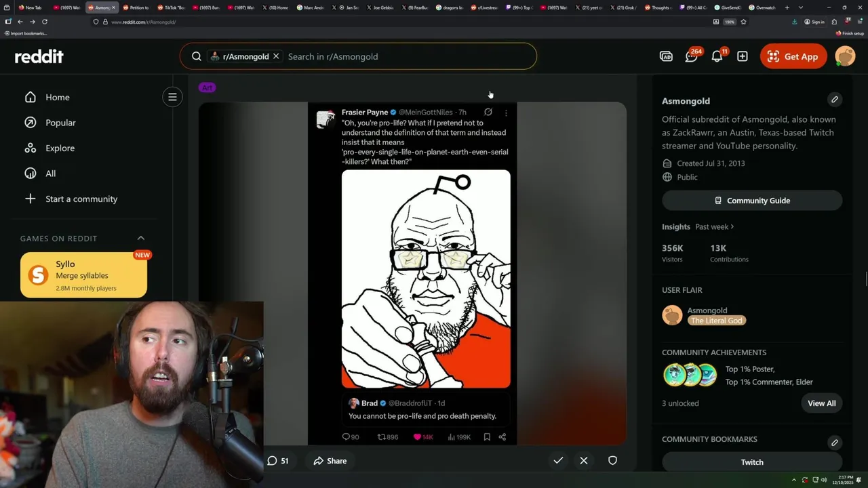Click View All achievements button
The image size is (868, 488).
(821, 403)
